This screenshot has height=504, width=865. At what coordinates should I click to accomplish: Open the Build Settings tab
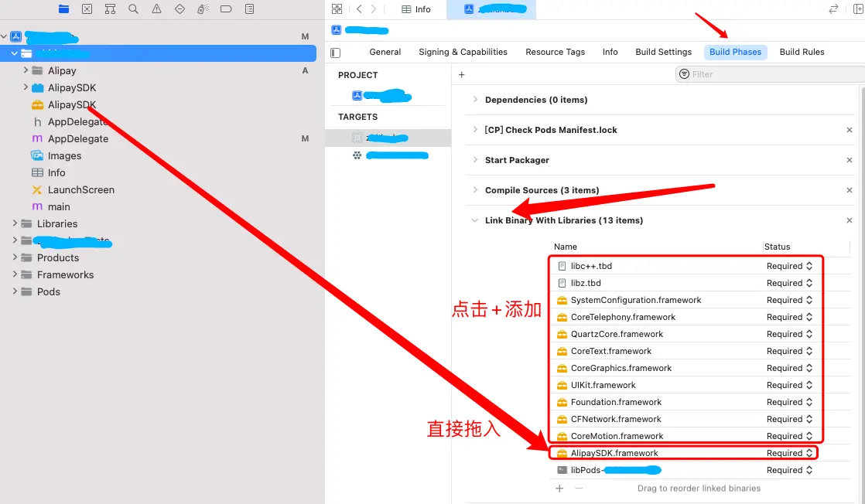click(x=663, y=52)
